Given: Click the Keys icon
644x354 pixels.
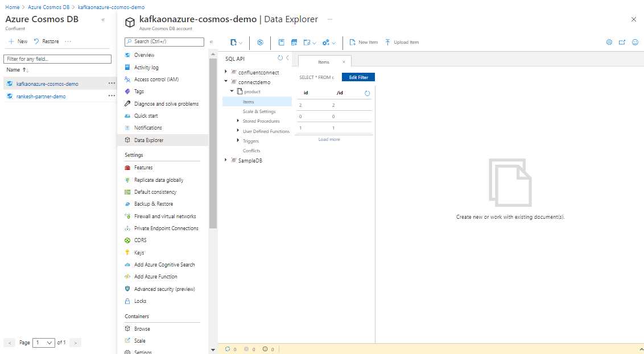Looking at the screenshot, I should coord(127,252).
